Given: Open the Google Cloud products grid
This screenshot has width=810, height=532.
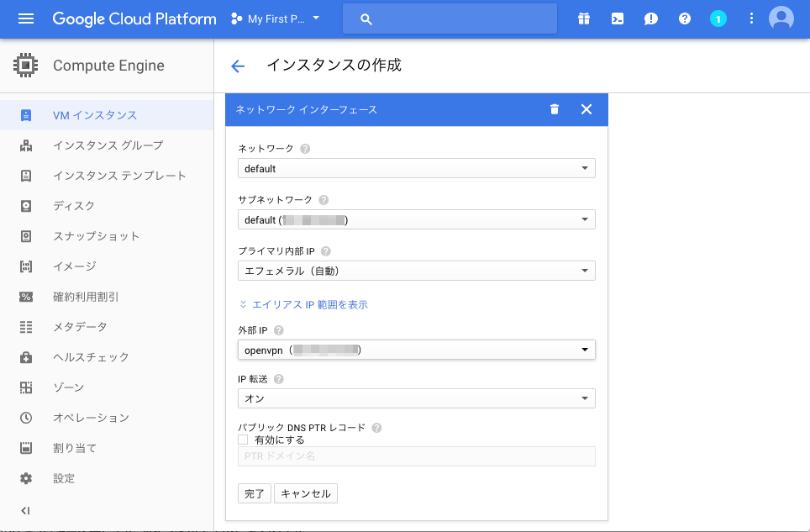Looking at the screenshot, I should [x=584, y=18].
